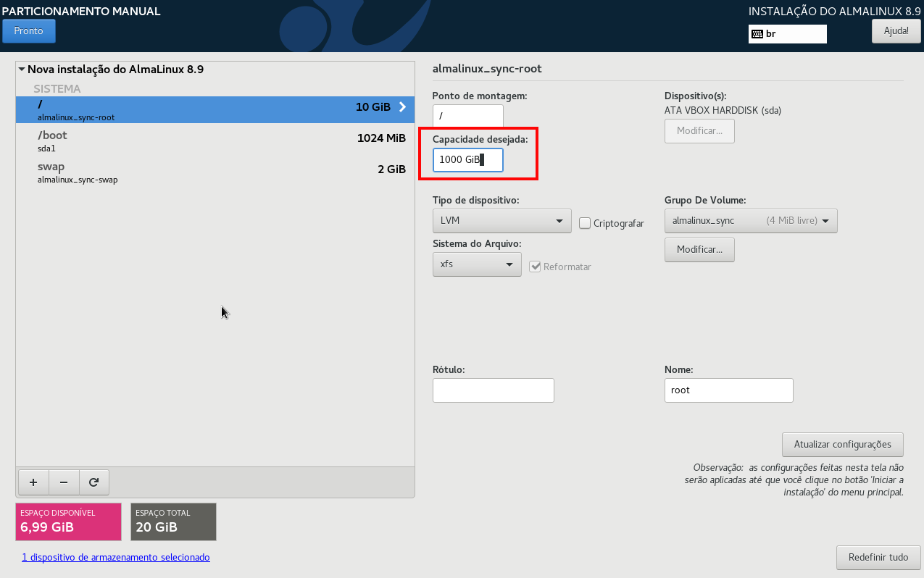Select the / root partition row
The width and height of the screenshot is (924, 578).
[x=215, y=110]
